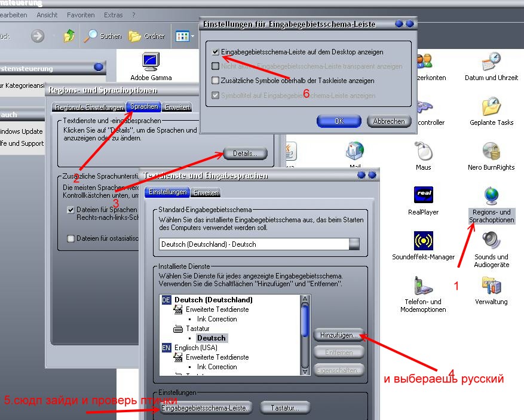Click the Forward arrow toolbar icon
The width and height of the screenshot is (524, 420).
click(38, 36)
